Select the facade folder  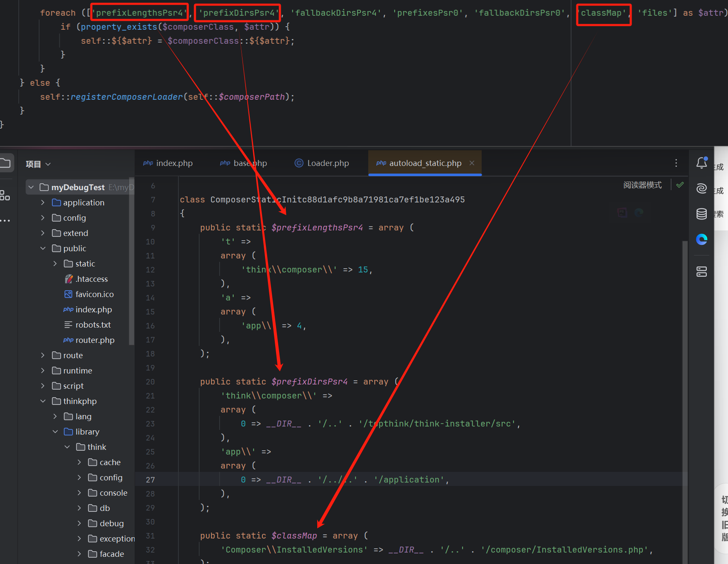point(106,554)
